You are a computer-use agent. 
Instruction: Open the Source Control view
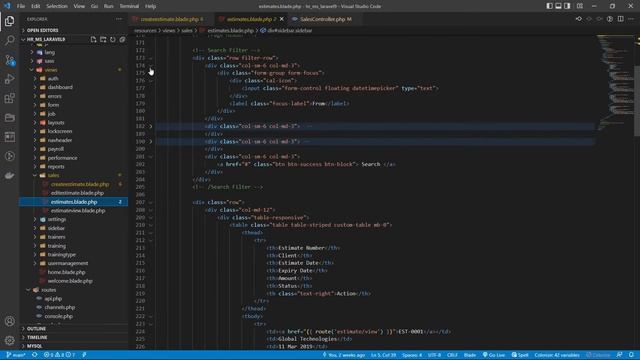click(x=9, y=60)
